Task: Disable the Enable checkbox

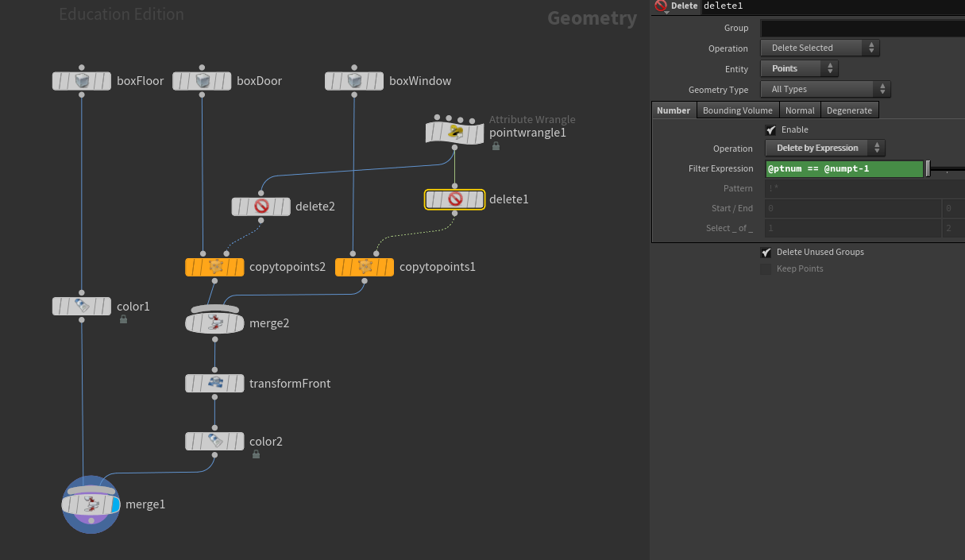Action: tap(770, 130)
